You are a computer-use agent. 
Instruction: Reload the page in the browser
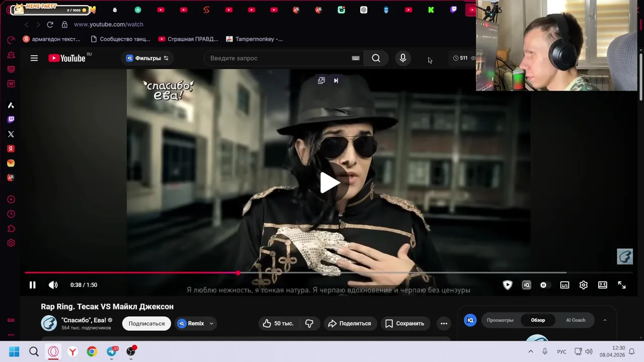coord(50,24)
